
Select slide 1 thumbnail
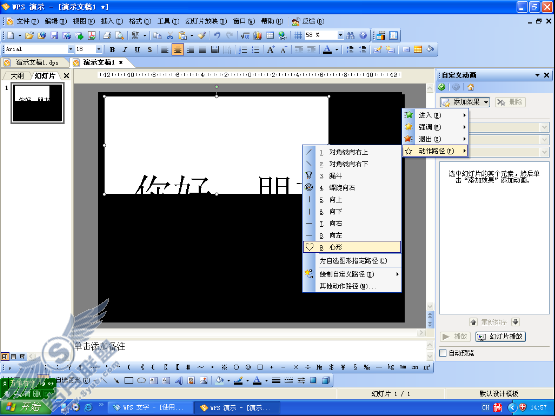click(38, 103)
